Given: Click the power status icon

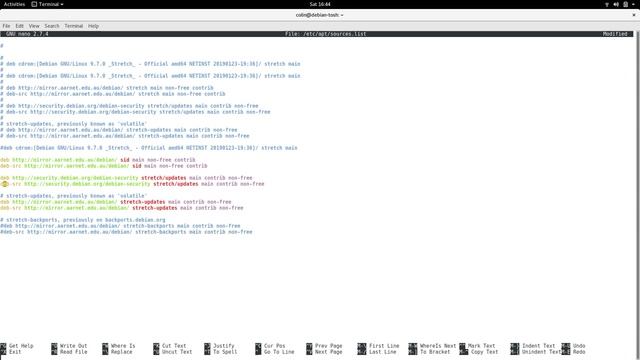Looking at the screenshot, I should [x=625, y=4].
